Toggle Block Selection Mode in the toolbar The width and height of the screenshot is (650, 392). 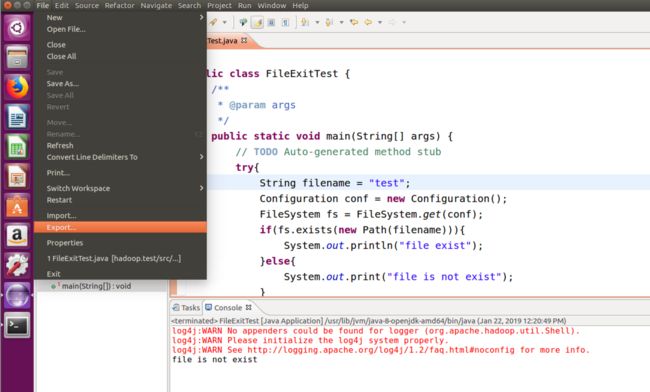click(271, 22)
